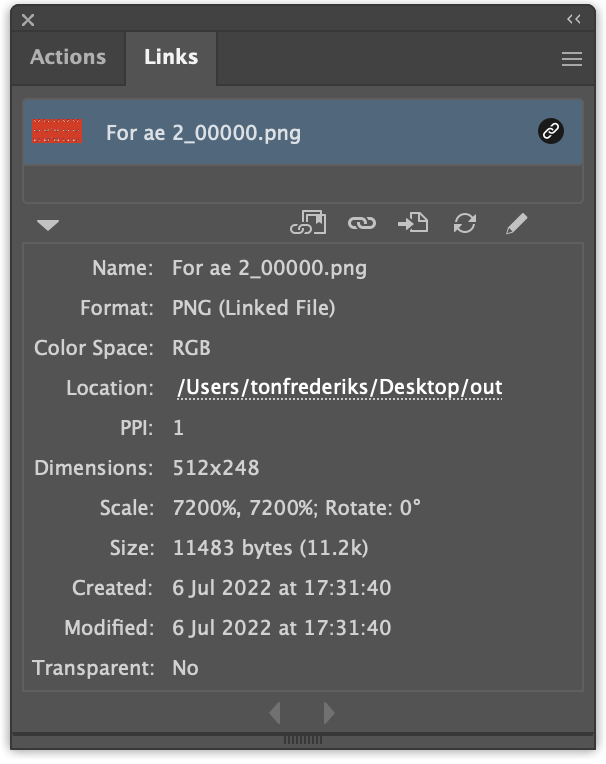Click the Edit Original pencil icon
Image resolution: width=606 pixels, height=764 pixels.
point(516,223)
